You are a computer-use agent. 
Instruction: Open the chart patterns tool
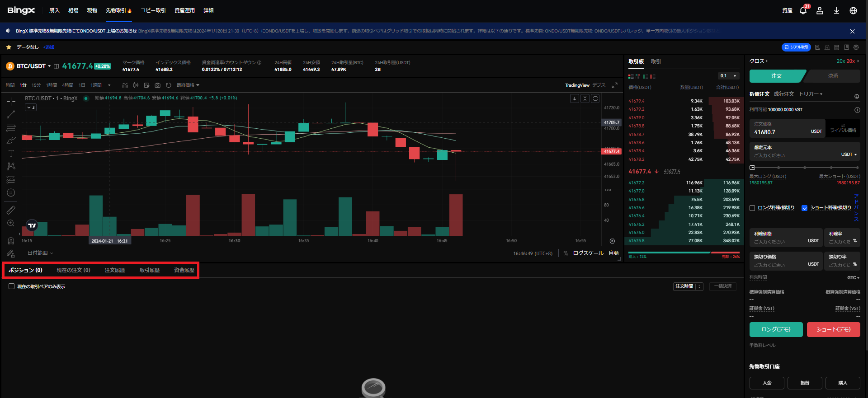[x=11, y=166]
